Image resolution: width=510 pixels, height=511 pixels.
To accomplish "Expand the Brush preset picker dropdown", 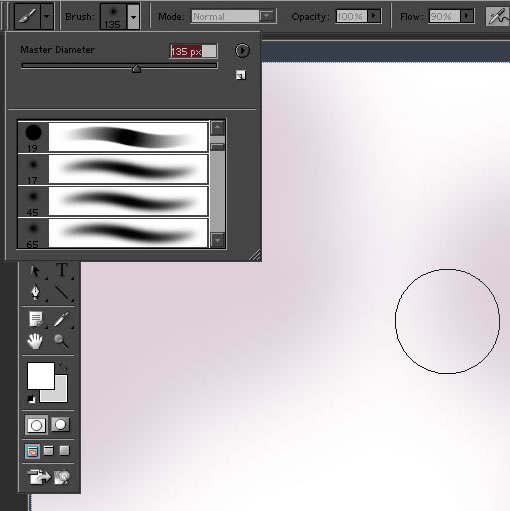I will (133, 17).
